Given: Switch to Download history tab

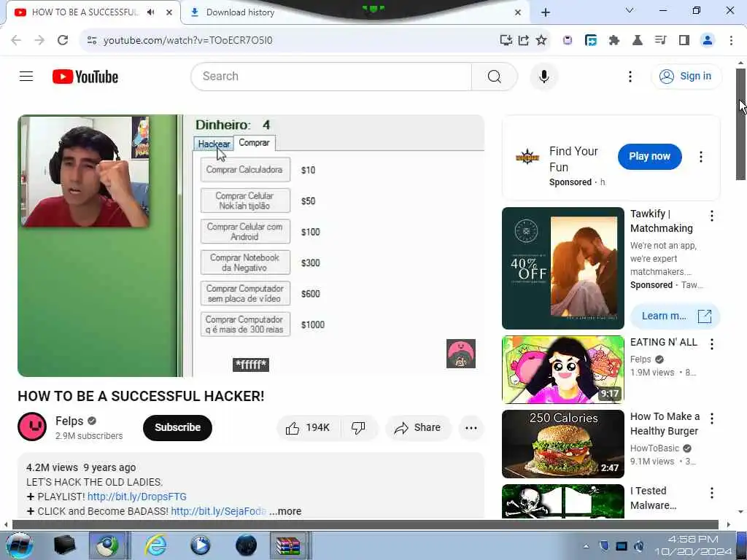Looking at the screenshot, I should coord(354,12).
